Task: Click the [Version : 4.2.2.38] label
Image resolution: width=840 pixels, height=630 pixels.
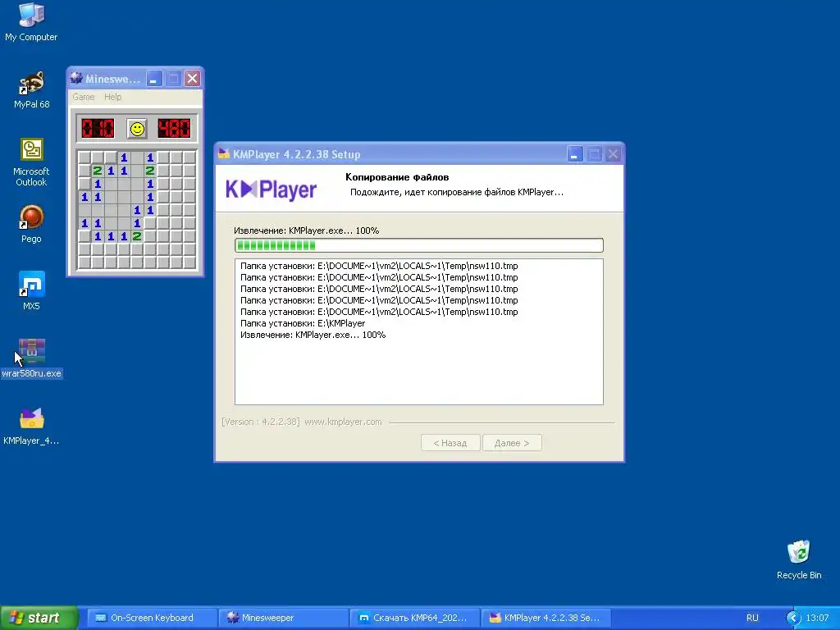Action: (261, 422)
